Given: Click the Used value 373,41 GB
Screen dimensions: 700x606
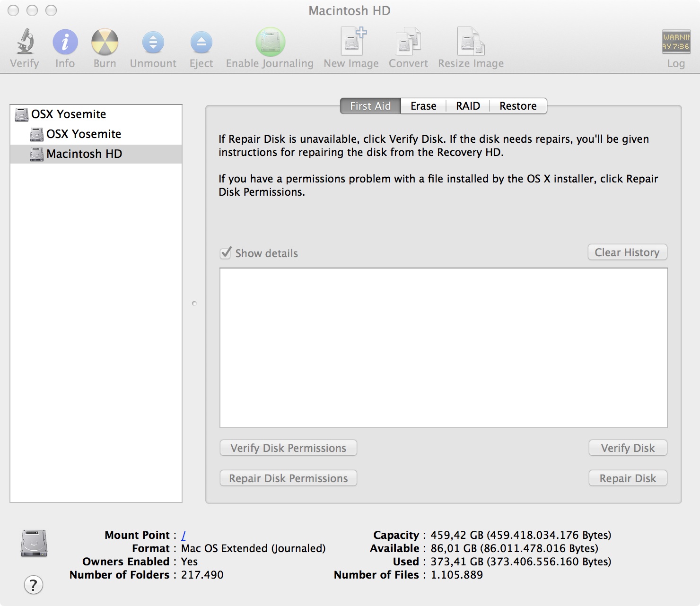Looking at the screenshot, I should (521, 562).
